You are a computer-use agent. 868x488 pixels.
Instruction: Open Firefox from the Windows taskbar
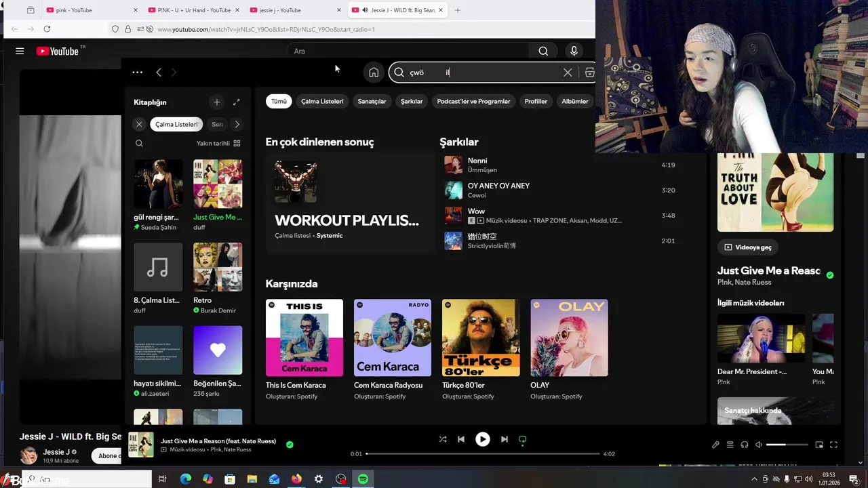coord(296,479)
